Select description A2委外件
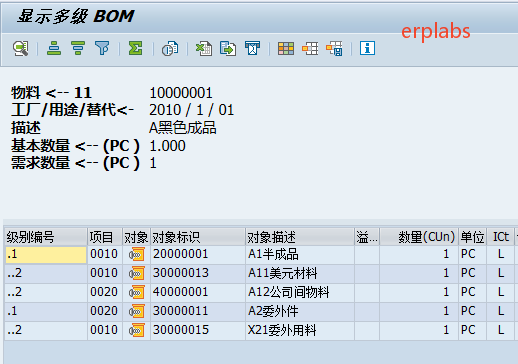The width and height of the screenshot is (518, 364). click(273, 312)
